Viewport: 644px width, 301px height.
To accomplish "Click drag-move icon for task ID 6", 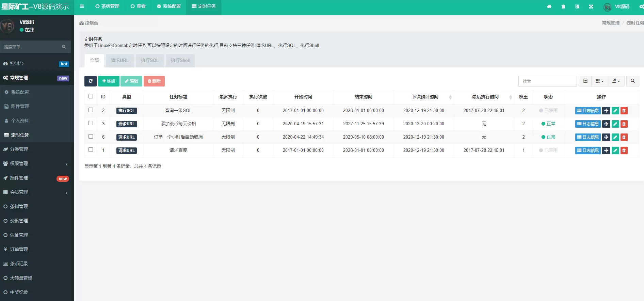I will tap(606, 137).
